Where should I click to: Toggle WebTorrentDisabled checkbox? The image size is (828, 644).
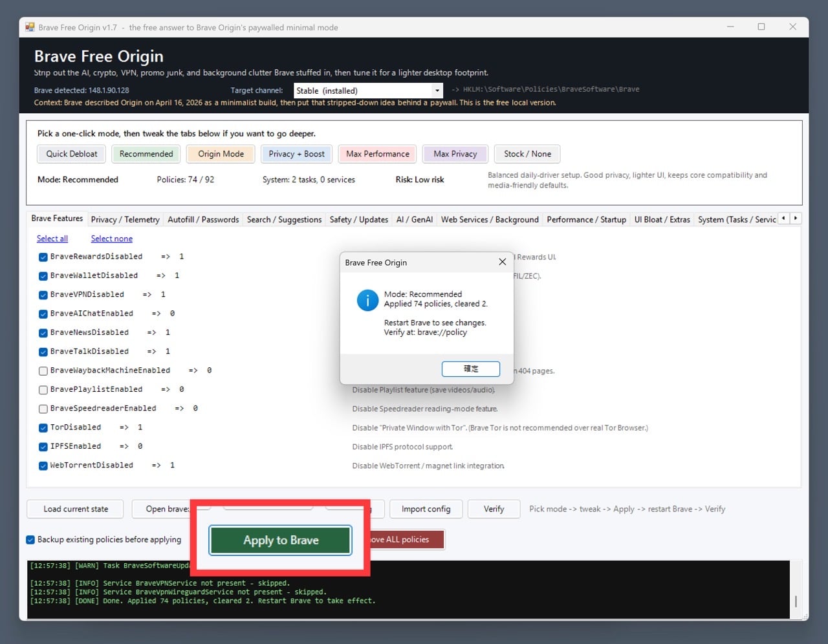tap(43, 466)
